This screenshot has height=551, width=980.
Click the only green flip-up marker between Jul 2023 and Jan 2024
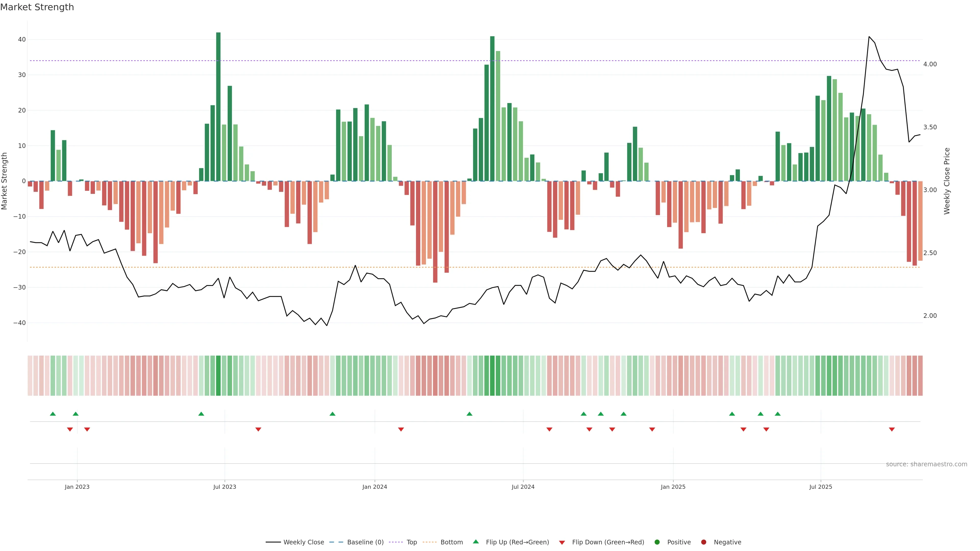(333, 414)
